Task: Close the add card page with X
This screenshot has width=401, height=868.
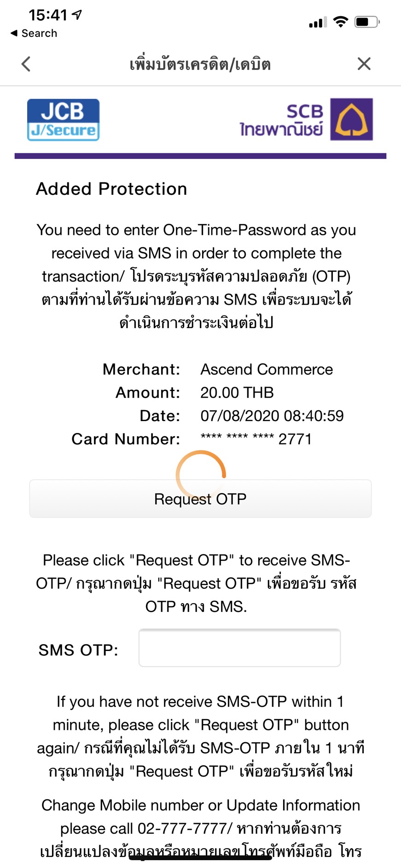Action: click(x=364, y=64)
